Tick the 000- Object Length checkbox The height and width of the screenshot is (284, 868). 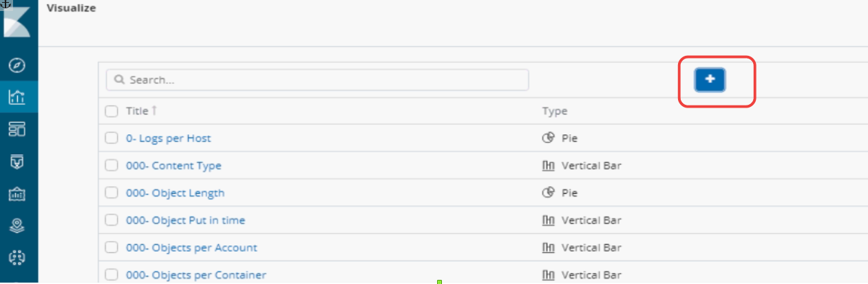click(x=112, y=193)
